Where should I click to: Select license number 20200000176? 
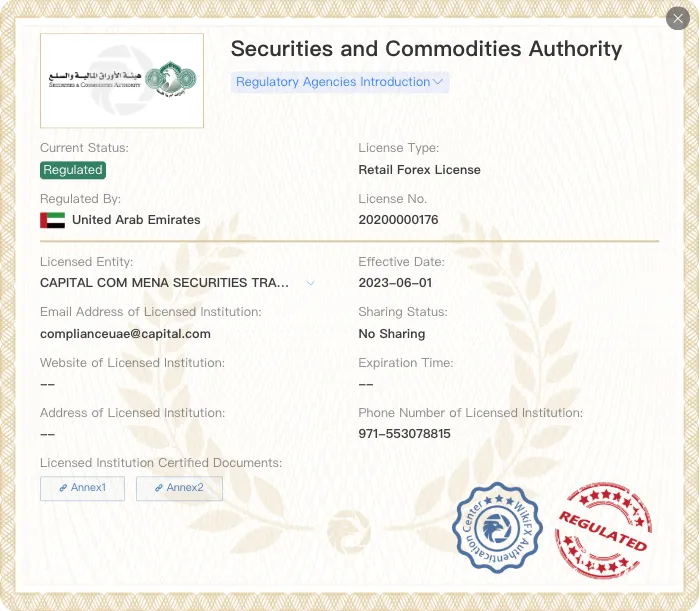coord(398,220)
